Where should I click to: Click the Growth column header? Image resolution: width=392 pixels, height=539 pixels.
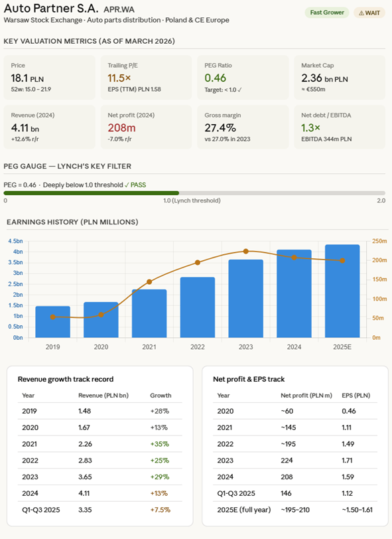coord(161,396)
